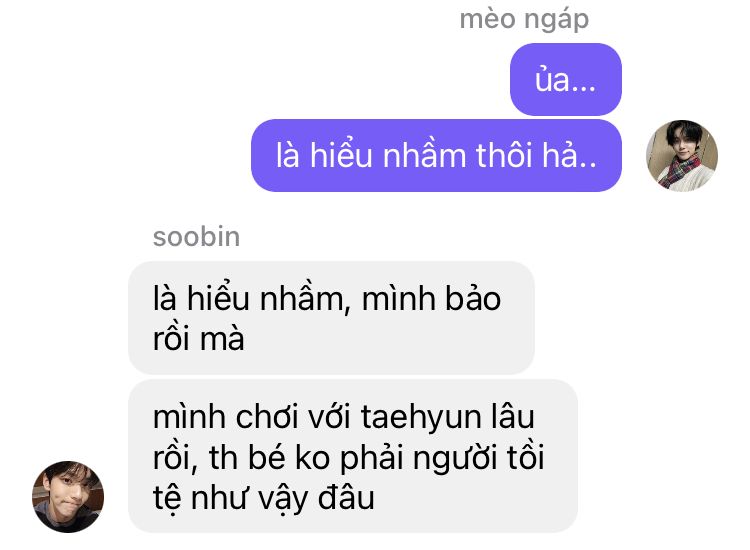The width and height of the screenshot is (750, 550).
Task: Click the words "người tồi" in last bubble
Action: 479,458
